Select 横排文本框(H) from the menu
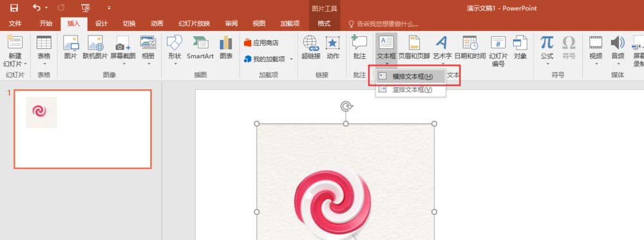This screenshot has height=240, width=644. pyautogui.click(x=411, y=77)
